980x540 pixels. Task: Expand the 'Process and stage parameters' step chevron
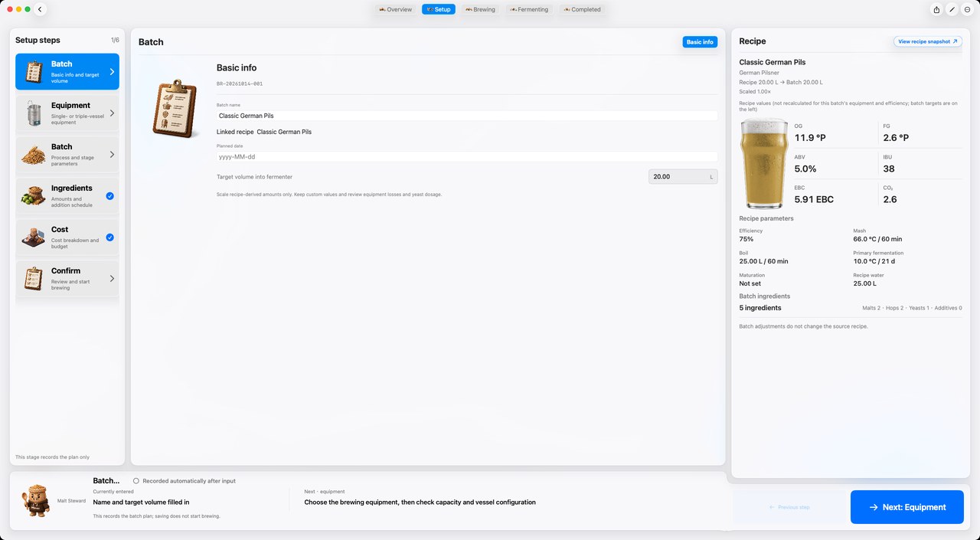pyautogui.click(x=112, y=155)
